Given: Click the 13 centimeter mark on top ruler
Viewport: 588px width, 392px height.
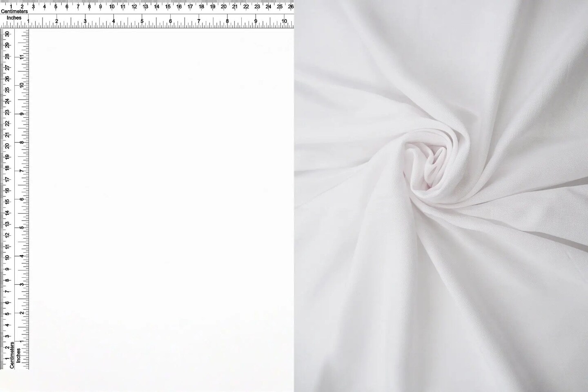Looking at the screenshot, I should [145, 7].
